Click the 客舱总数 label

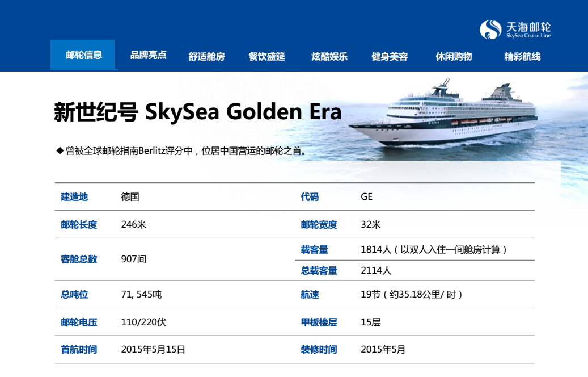tap(79, 259)
